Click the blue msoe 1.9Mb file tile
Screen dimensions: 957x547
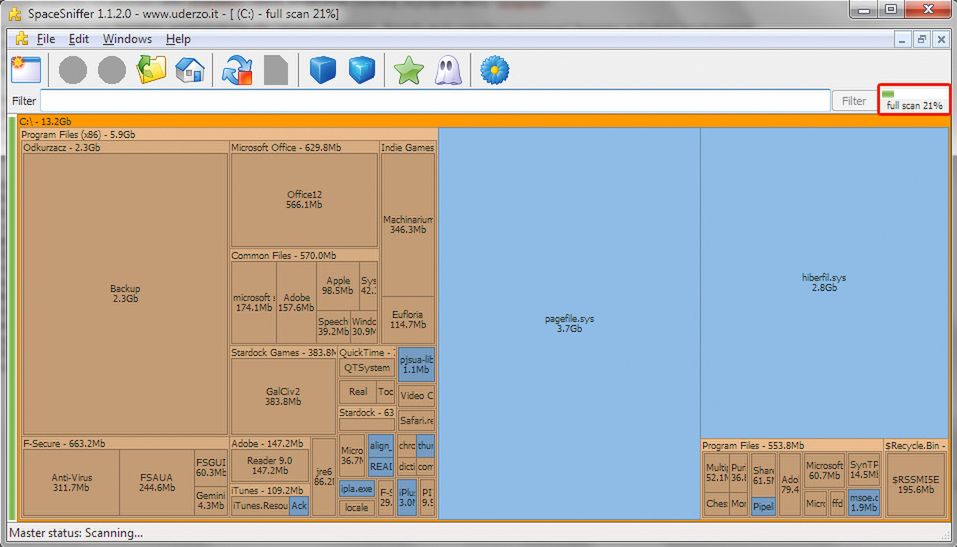point(864,502)
